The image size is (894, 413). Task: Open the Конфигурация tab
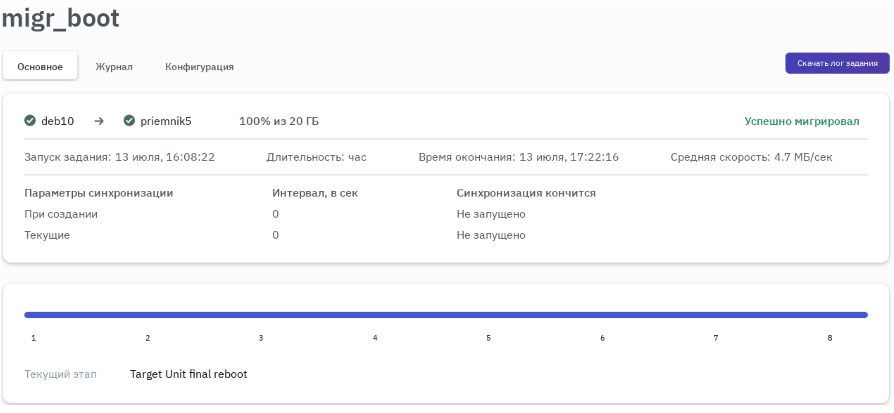[x=199, y=67]
